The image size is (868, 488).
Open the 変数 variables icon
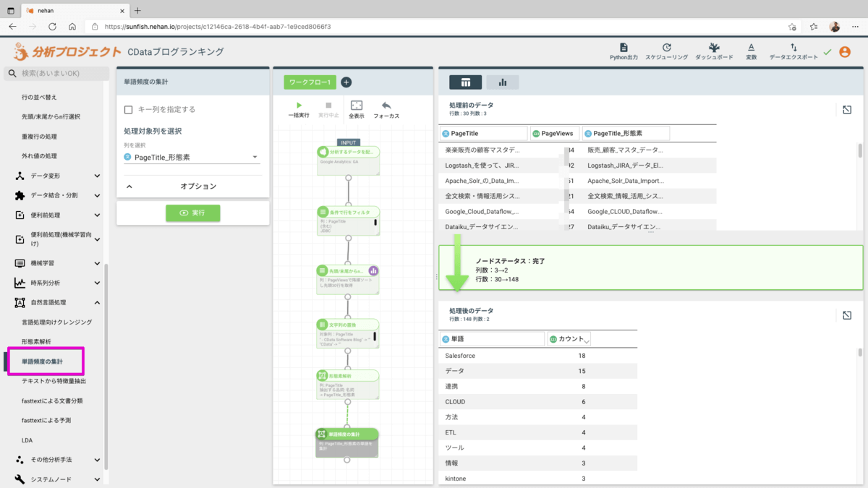751,48
